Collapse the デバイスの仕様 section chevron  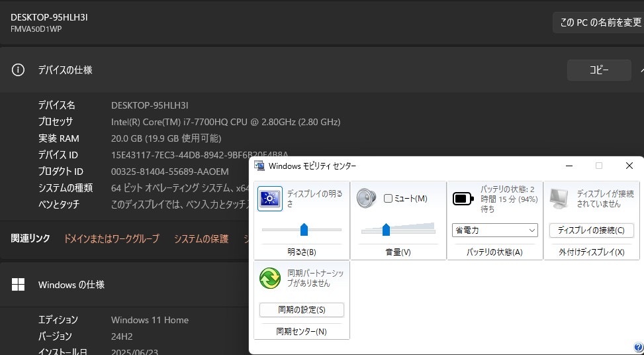tap(641, 70)
